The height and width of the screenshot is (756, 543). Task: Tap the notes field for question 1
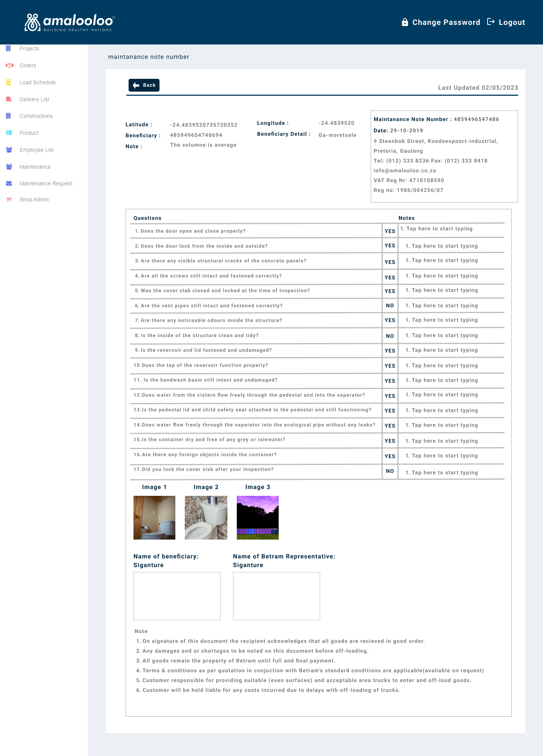452,230
